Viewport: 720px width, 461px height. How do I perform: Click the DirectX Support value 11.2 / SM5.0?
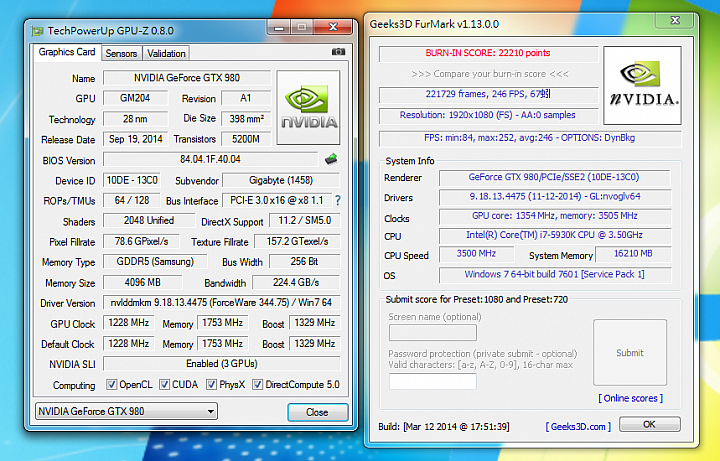click(305, 220)
